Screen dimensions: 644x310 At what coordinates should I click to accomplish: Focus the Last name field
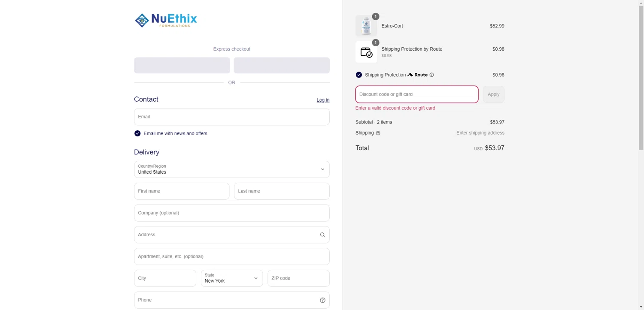pyautogui.click(x=282, y=191)
